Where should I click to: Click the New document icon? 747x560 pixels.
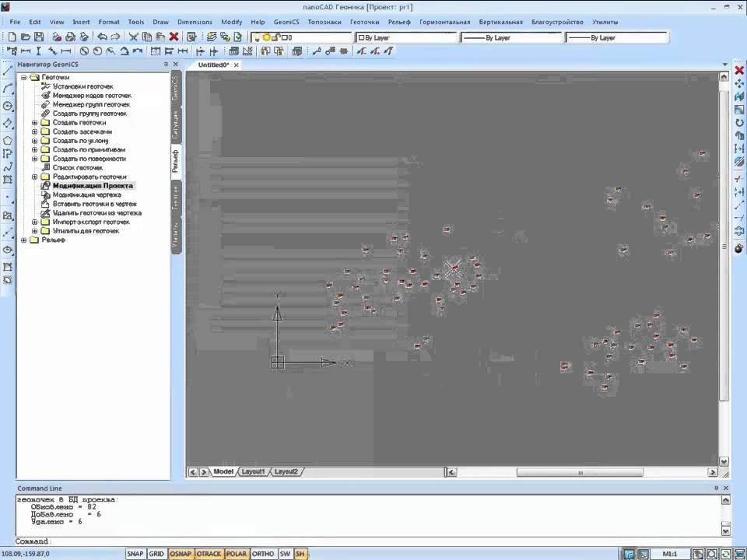[12, 37]
